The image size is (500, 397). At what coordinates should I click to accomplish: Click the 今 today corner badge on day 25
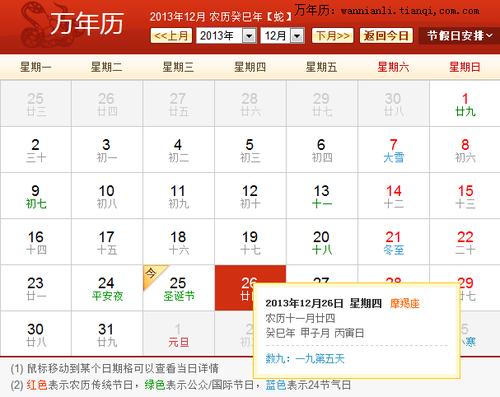click(152, 274)
